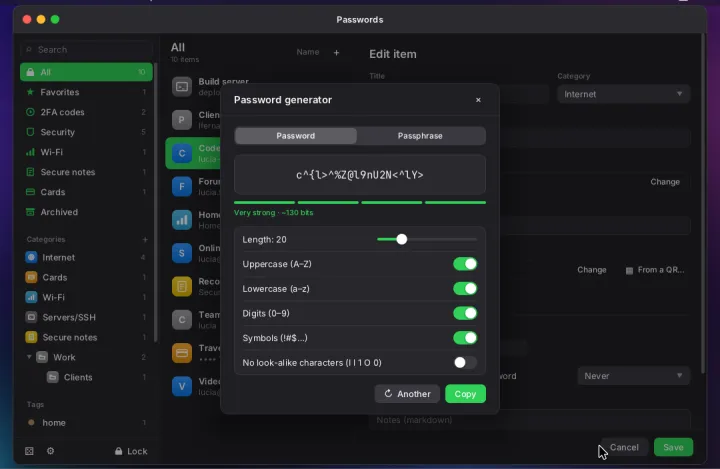Select the Video entry V icon

point(182,386)
